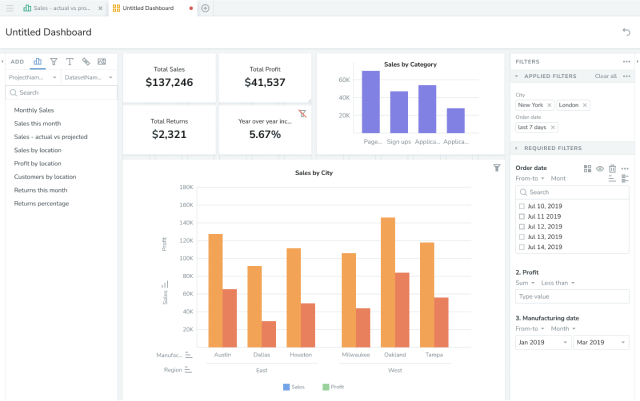Toggle Order date filter visibility eye icon
The height and width of the screenshot is (401, 640).
(600, 168)
